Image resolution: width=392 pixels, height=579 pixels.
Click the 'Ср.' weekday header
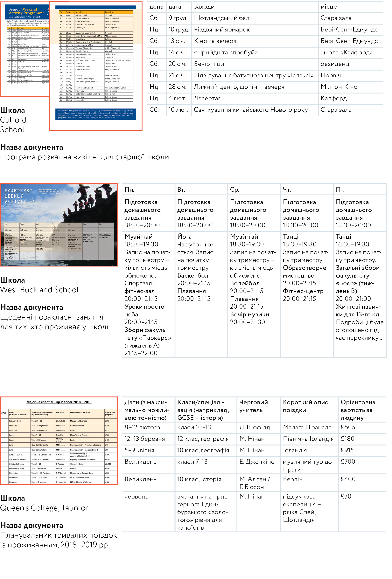click(234, 190)
